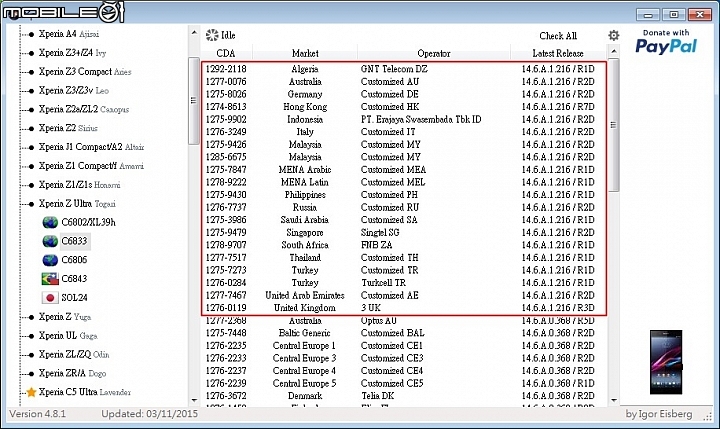This screenshot has height=429, width=720.
Task: Select the C6833 globe icon
Action: click(50, 241)
